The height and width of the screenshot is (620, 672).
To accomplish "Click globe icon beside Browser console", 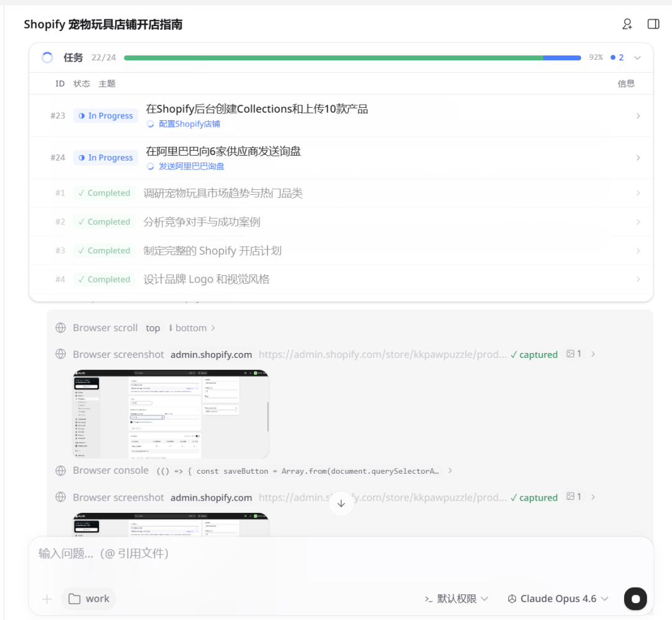I will [60, 471].
